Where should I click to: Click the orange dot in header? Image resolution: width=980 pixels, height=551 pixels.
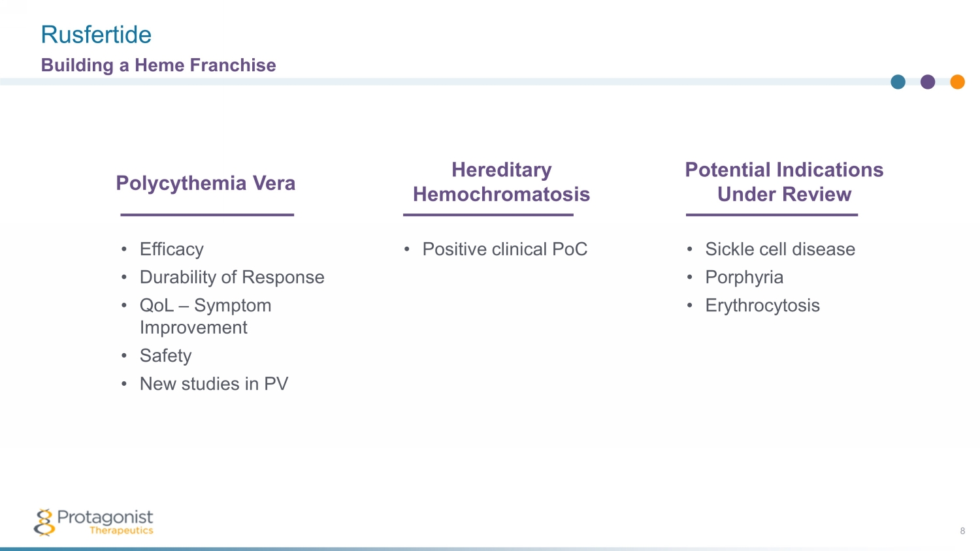pyautogui.click(x=957, y=82)
